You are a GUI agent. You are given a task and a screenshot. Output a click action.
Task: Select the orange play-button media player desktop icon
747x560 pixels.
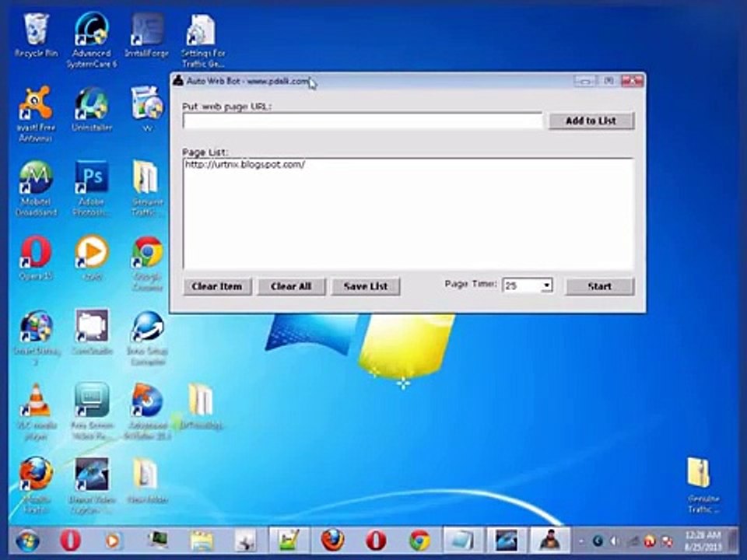pos(92,257)
